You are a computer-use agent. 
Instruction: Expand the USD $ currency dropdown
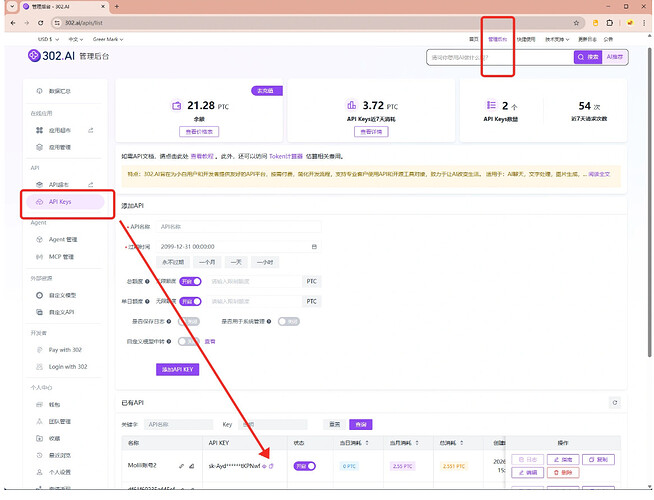48,39
